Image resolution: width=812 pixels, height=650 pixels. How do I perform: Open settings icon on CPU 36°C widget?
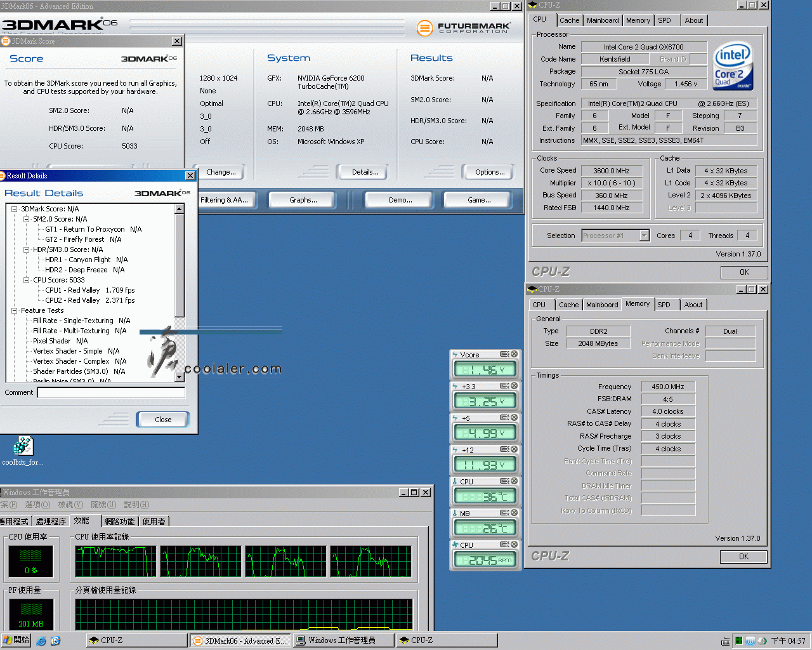point(504,481)
